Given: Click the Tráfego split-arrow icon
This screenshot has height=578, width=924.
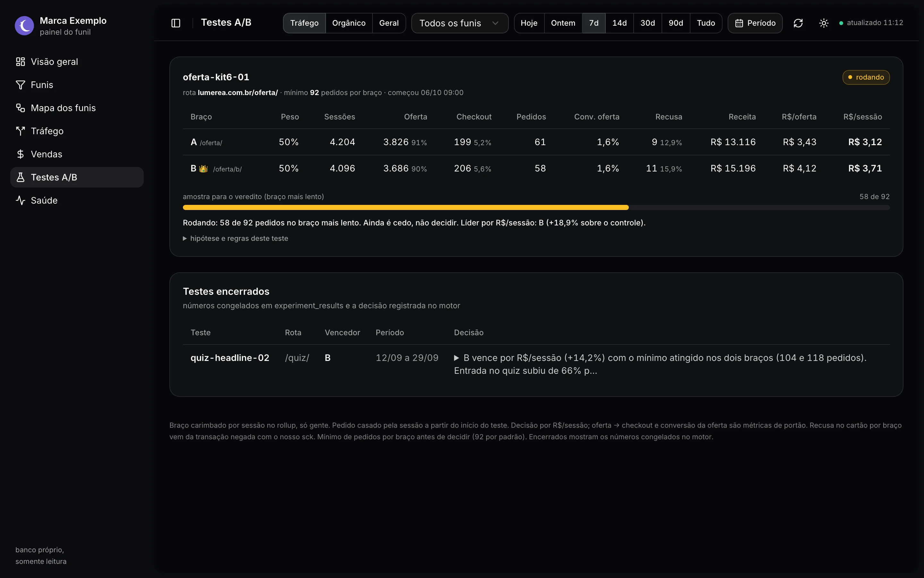Looking at the screenshot, I should point(20,131).
